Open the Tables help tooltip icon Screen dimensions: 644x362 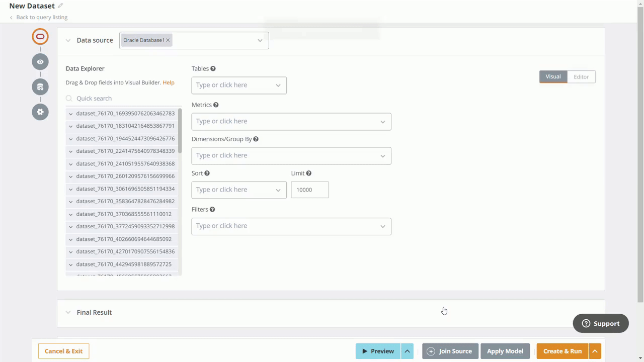213,68
